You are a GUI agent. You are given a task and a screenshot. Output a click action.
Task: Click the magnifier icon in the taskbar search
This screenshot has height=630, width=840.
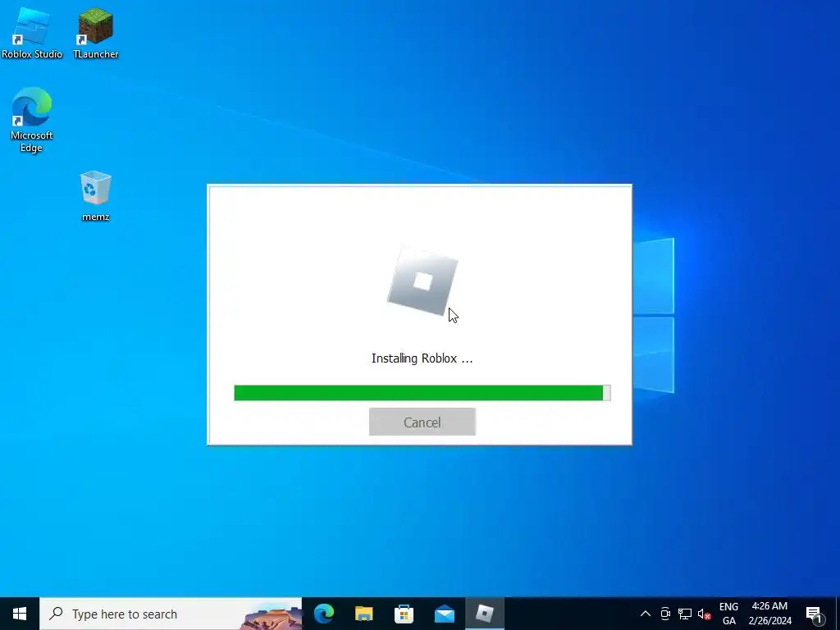pyautogui.click(x=56, y=614)
